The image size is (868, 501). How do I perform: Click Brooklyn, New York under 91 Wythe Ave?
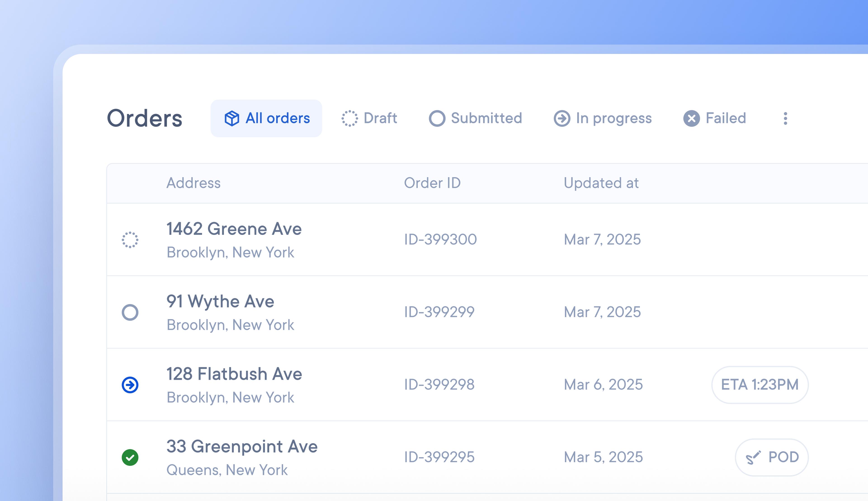pos(230,325)
